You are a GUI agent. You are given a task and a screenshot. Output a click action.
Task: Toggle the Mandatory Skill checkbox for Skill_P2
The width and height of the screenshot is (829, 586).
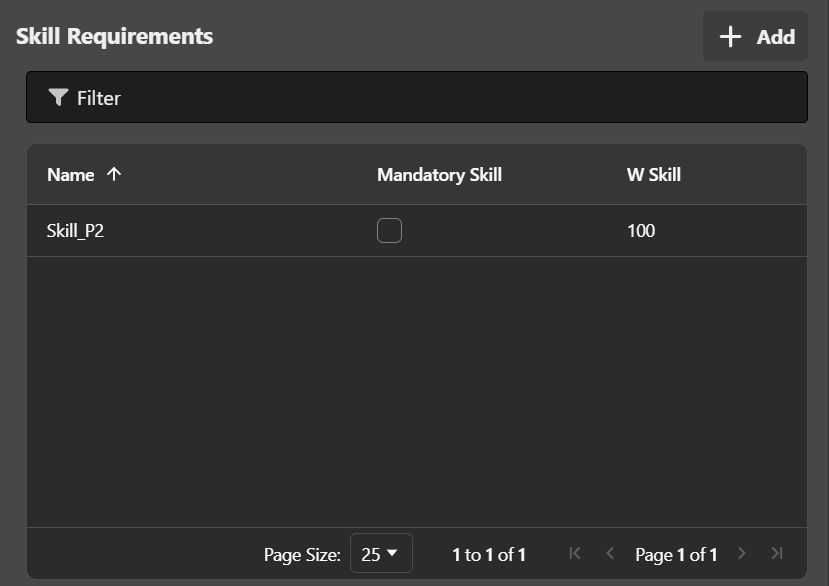[389, 231]
